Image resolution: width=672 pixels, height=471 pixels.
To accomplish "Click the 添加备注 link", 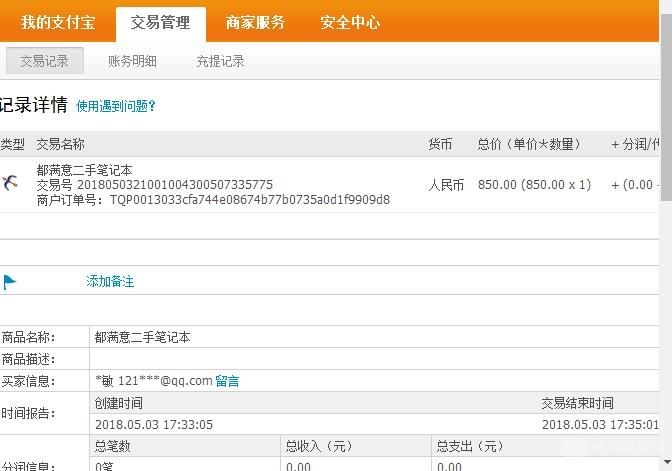I will click(110, 281).
